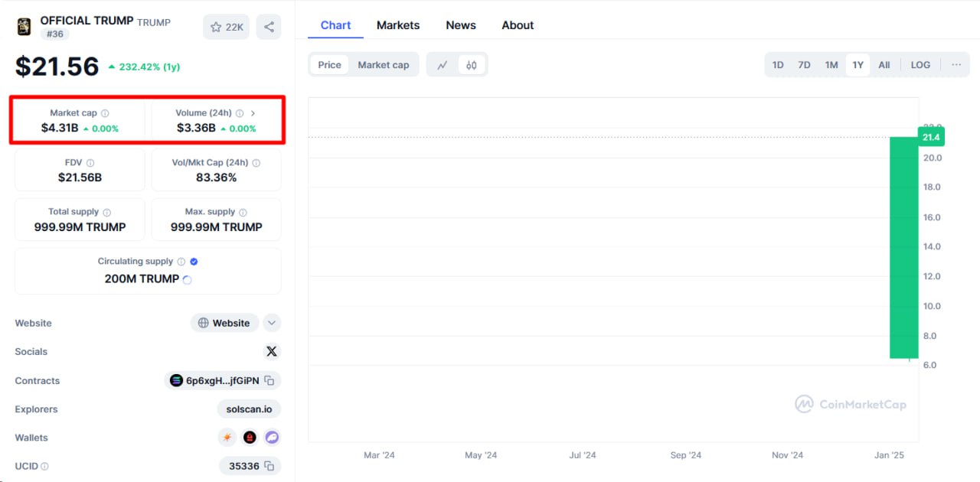
Task: Click the $4.31B market cap value
Action: [60, 128]
